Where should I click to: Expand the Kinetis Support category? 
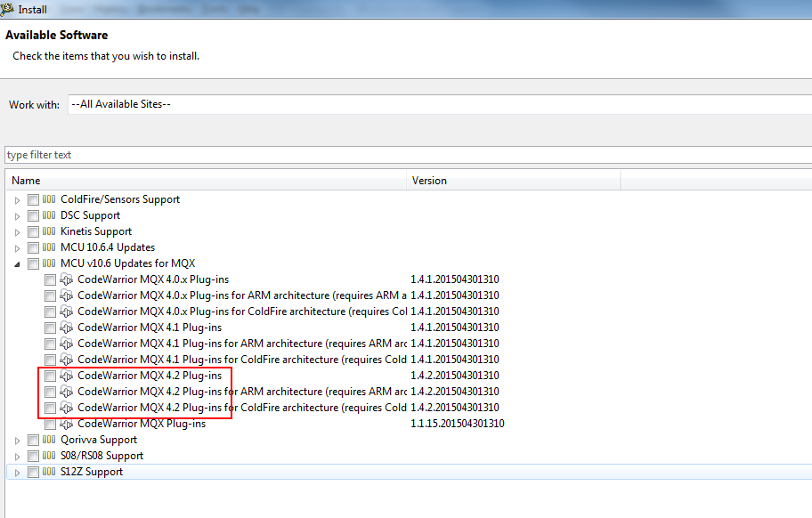coord(17,232)
